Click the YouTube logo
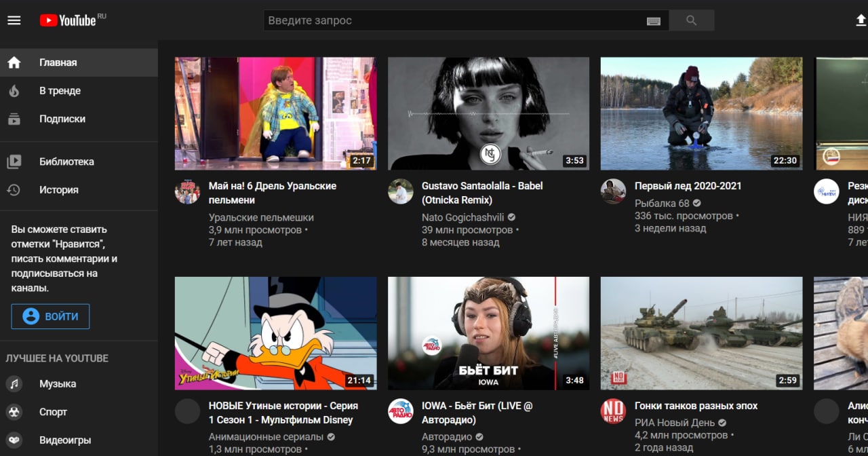The height and width of the screenshot is (456, 868). [68, 20]
